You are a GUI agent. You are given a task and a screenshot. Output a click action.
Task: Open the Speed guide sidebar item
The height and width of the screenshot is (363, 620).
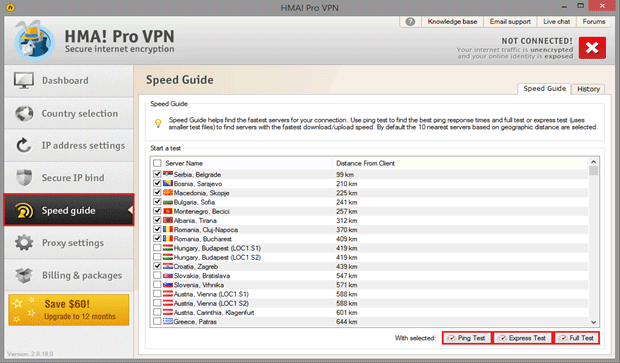[69, 210]
